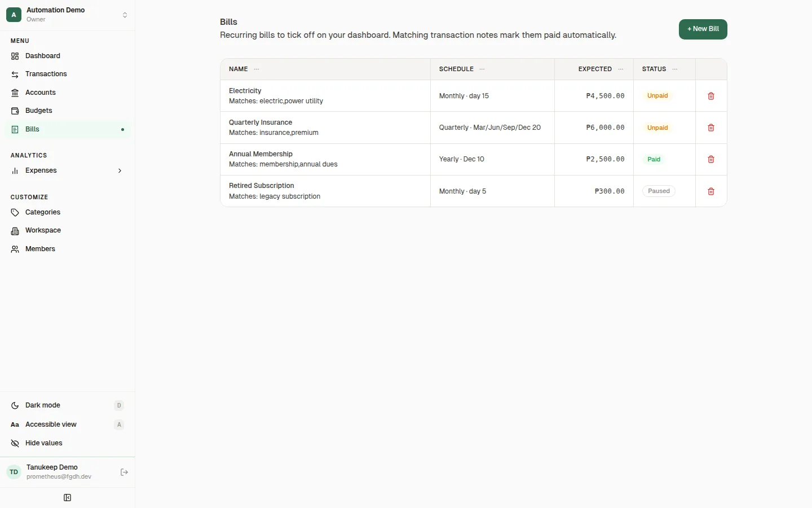The image size is (812, 508).
Task: Click the Monthly · day 15 schedule
Action: click(x=464, y=96)
